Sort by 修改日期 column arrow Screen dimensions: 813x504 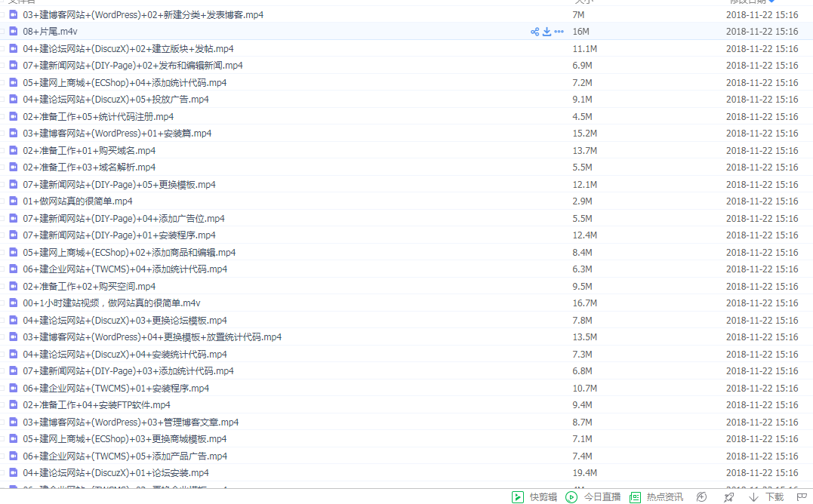771,2
